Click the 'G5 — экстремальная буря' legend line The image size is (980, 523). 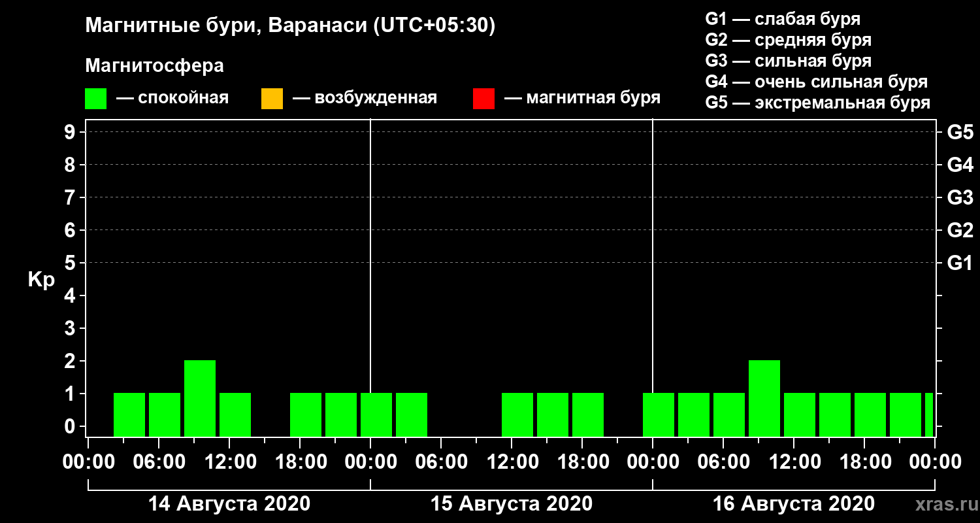click(x=817, y=103)
